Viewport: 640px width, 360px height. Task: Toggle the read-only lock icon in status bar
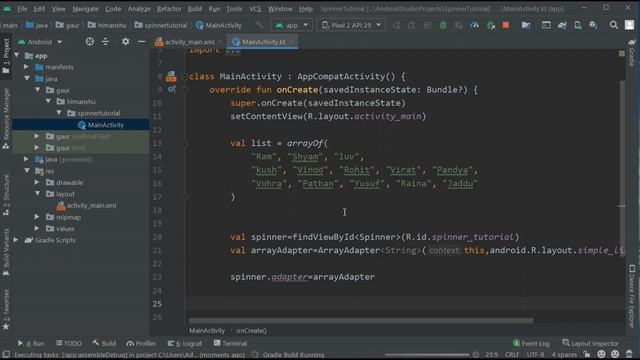pos(587,354)
